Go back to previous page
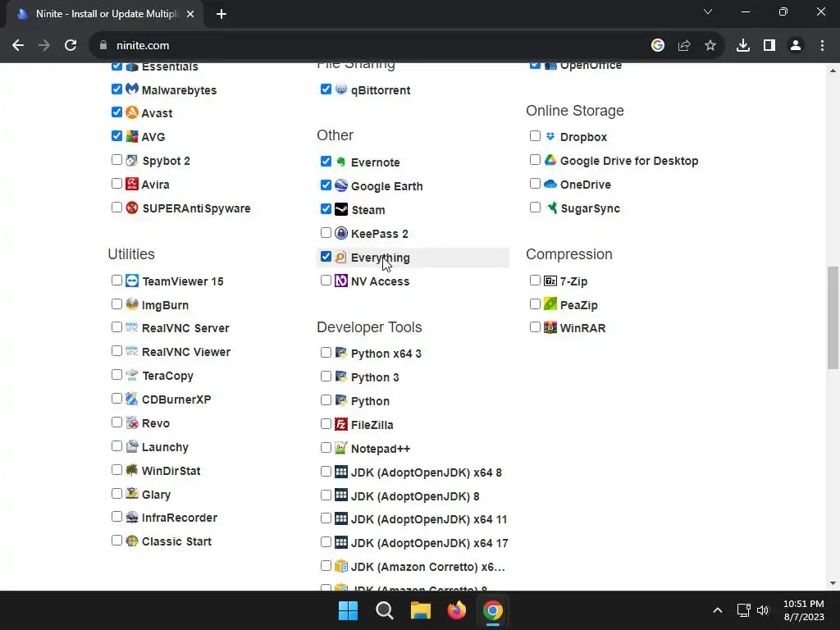Viewport: 840px width, 630px height. pyautogui.click(x=18, y=46)
